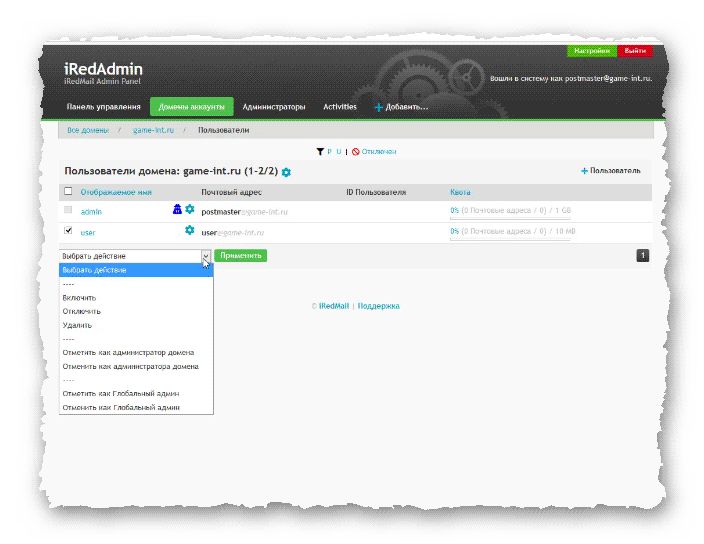Open Панель управления tab

click(103, 107)
